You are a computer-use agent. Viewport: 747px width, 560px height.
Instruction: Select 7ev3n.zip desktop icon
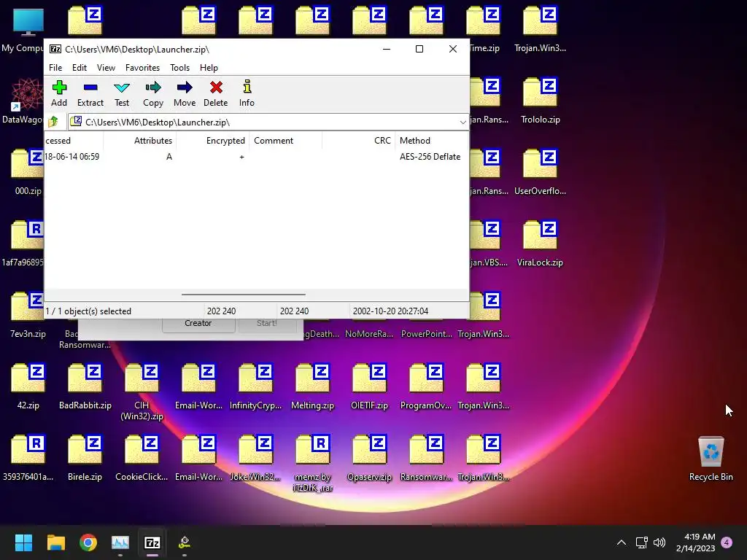coord(28,316)
